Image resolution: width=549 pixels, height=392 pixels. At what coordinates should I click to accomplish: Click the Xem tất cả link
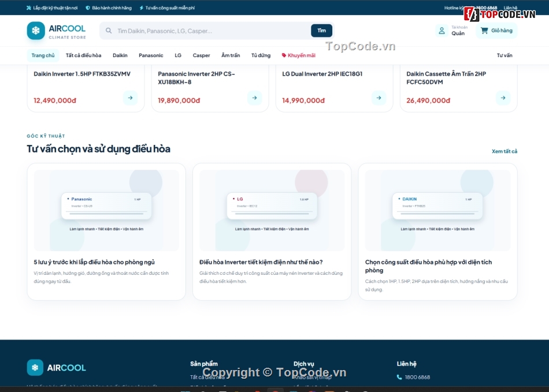(x=504, y=151)
